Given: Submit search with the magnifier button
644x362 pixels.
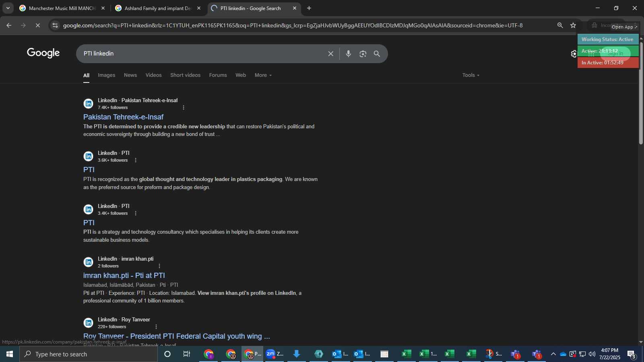Looking at the screenshot, I should click(377, 53).
